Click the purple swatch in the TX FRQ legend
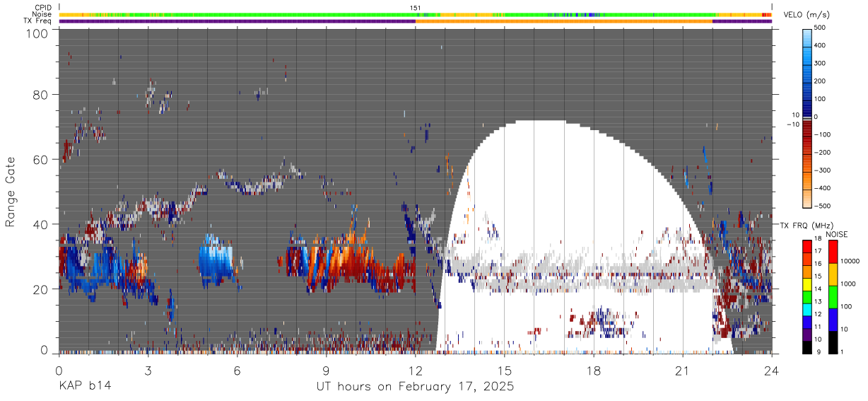Image resolution: width=868 pixels, height=401 pixels. (807, 335)
